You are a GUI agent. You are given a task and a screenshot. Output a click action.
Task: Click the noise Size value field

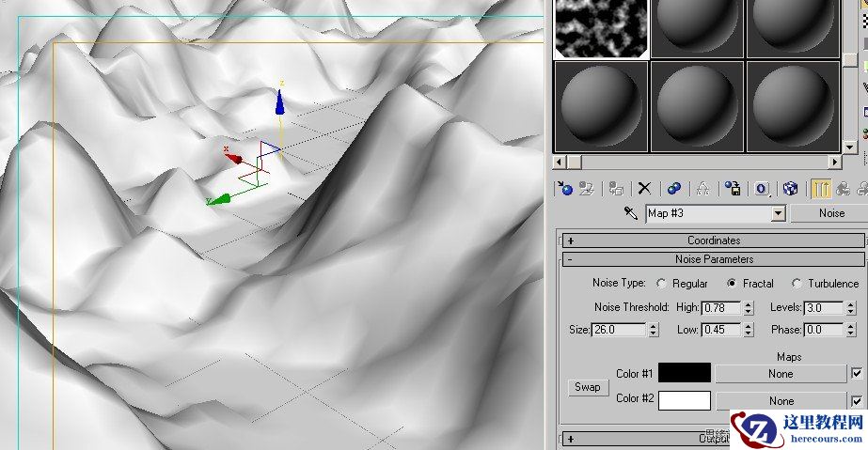pyautogui.click(x=619, y=330)
